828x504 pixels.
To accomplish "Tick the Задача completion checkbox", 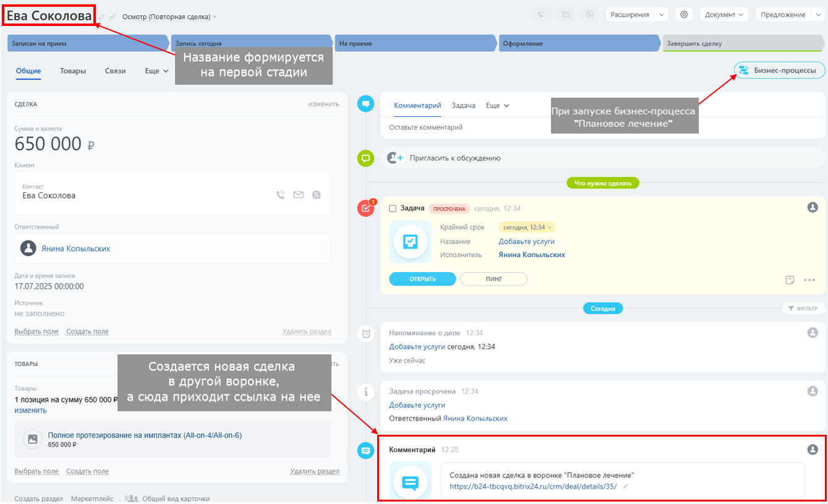I will point(393,208).
